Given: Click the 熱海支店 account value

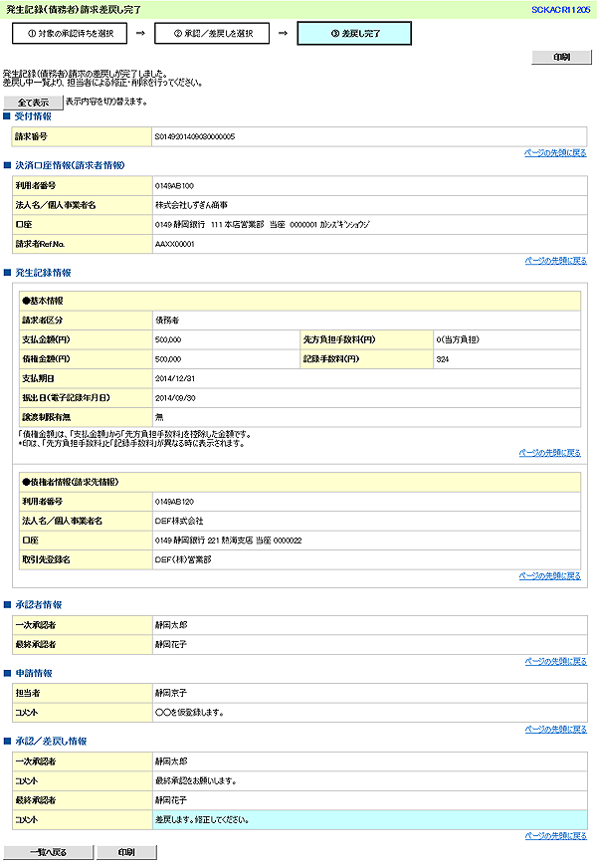Looking at the screenshot, I should click(x=229, y=541).
